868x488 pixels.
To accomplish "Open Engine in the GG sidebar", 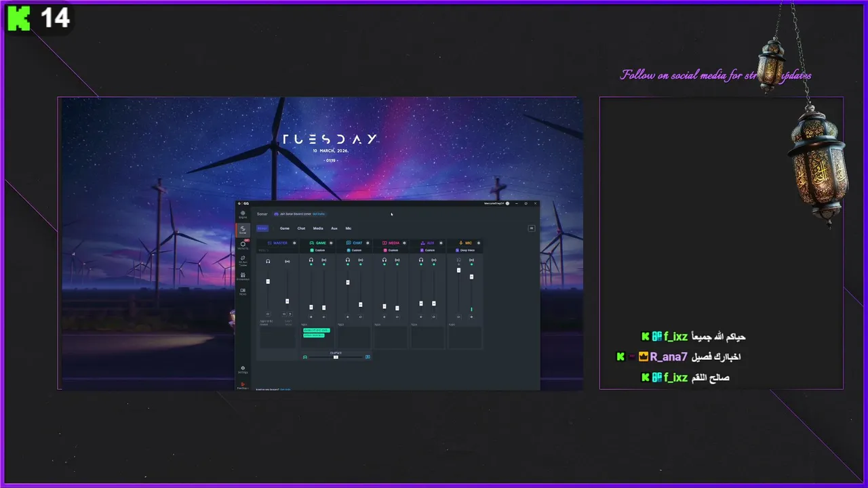I will click(x=243, y=215).
